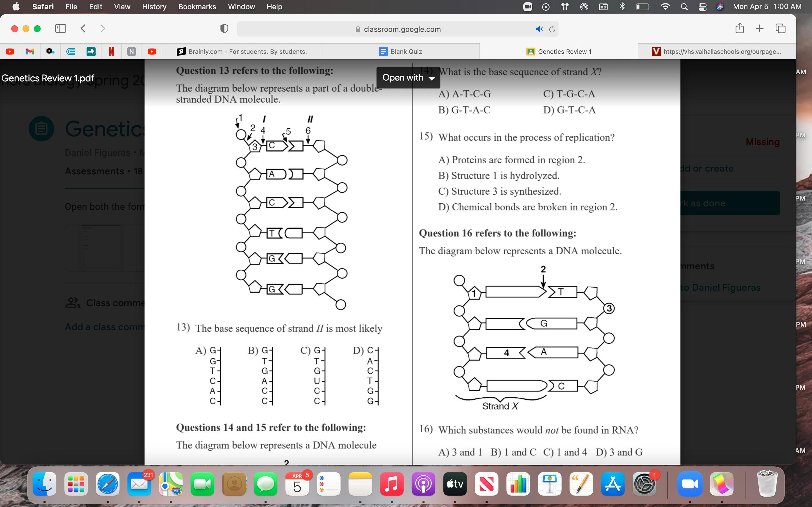Open the History menu
The width and height of the screenshot is (812, 507).
[x=154, y=7]
